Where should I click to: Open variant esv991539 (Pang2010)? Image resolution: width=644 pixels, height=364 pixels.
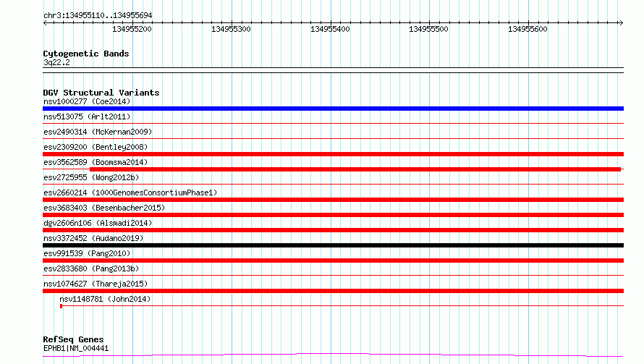pos(87,253)
